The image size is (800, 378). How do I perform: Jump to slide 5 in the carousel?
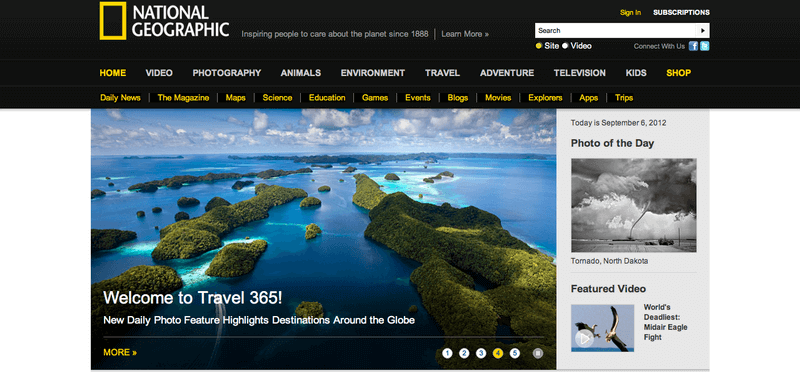[x=515, y=353]
